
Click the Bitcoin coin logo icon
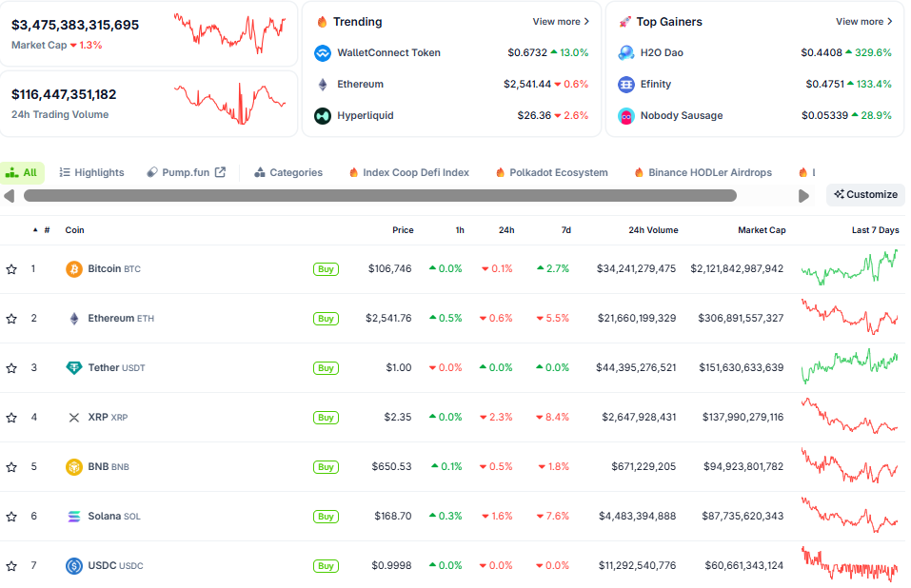[x=73, y=269]
